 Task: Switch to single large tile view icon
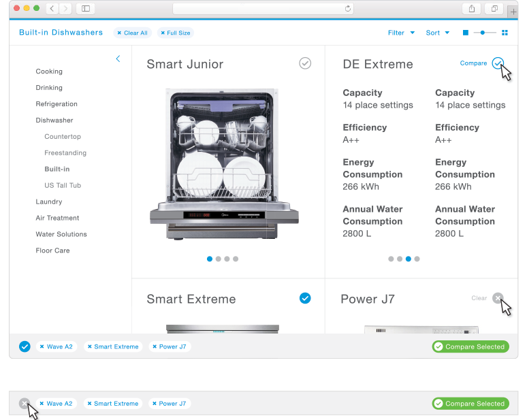[x=466, y=33]
